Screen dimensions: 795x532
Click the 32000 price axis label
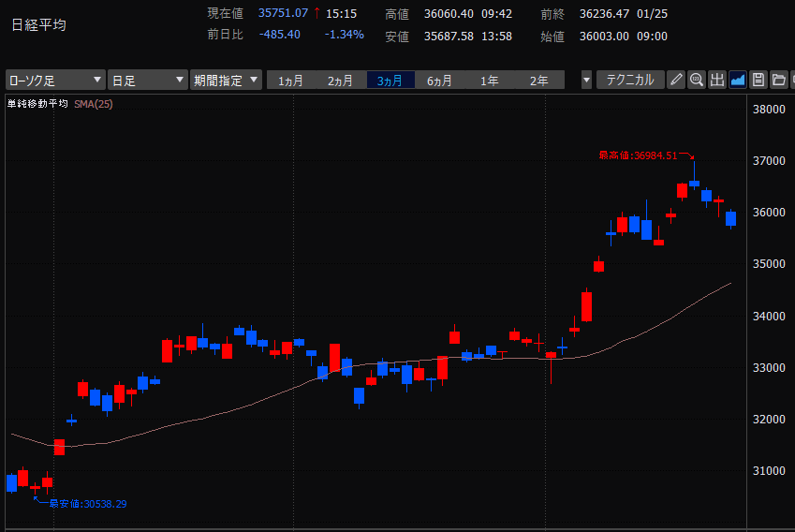(769, 420)
